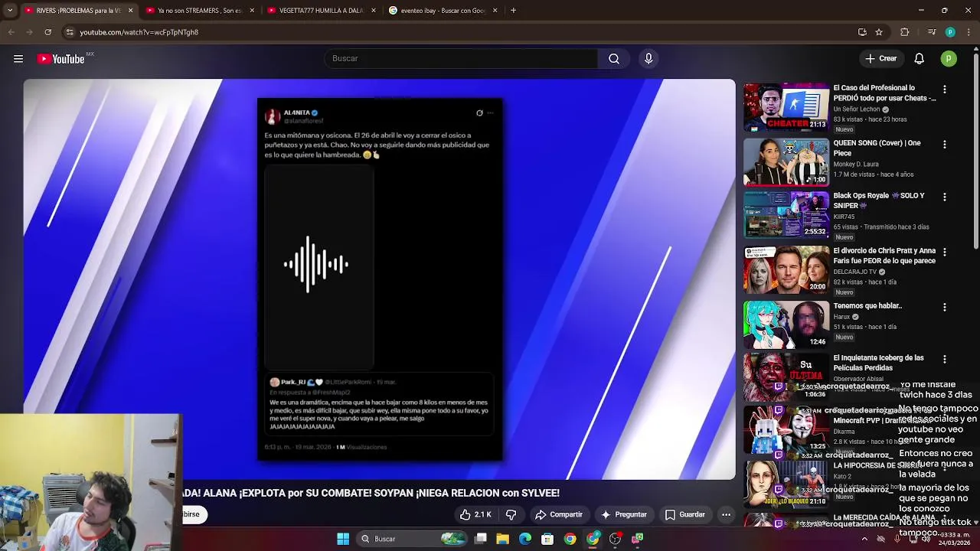Open Microsoft Store from the taskbar
The height and width of the screenshot is (551, 980).
(x=547, y=539)
